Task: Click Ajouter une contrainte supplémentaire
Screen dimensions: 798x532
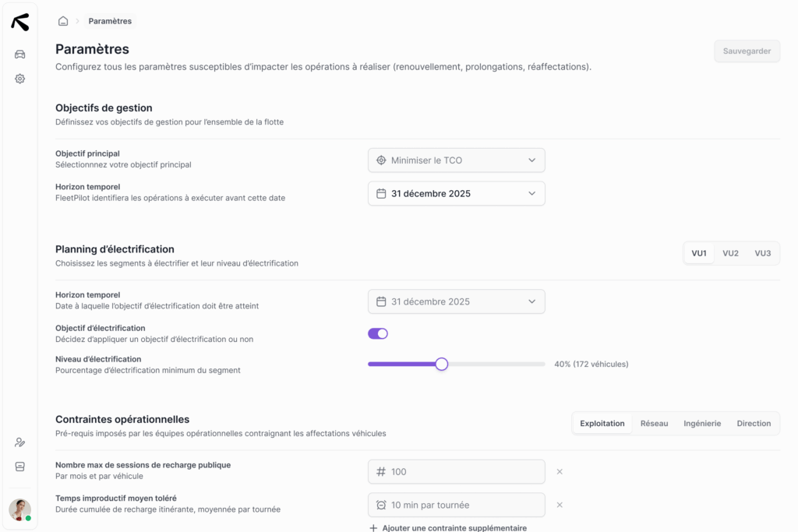Action: 448,527
